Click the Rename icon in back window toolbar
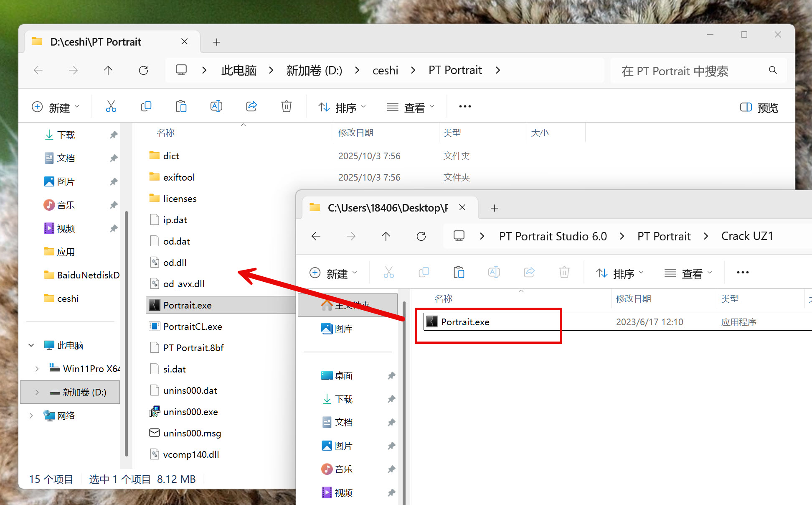 216,107
